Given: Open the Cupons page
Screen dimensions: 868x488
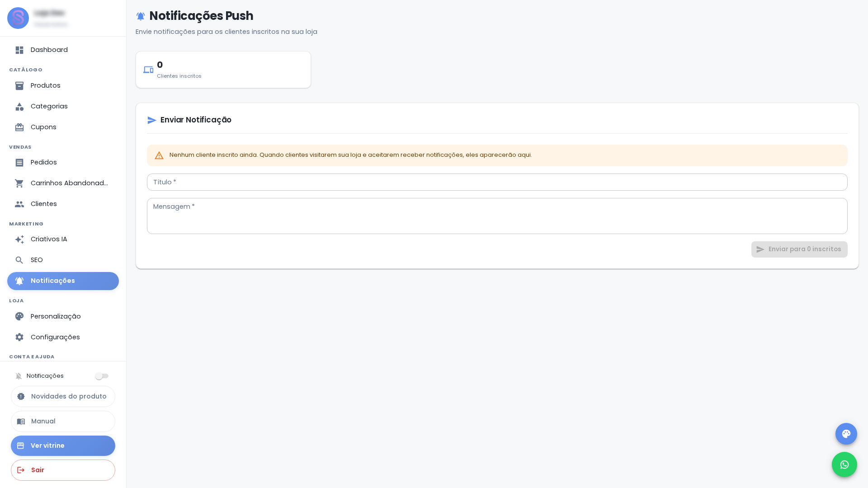Looking at the screenshot, I should point(63,127).
